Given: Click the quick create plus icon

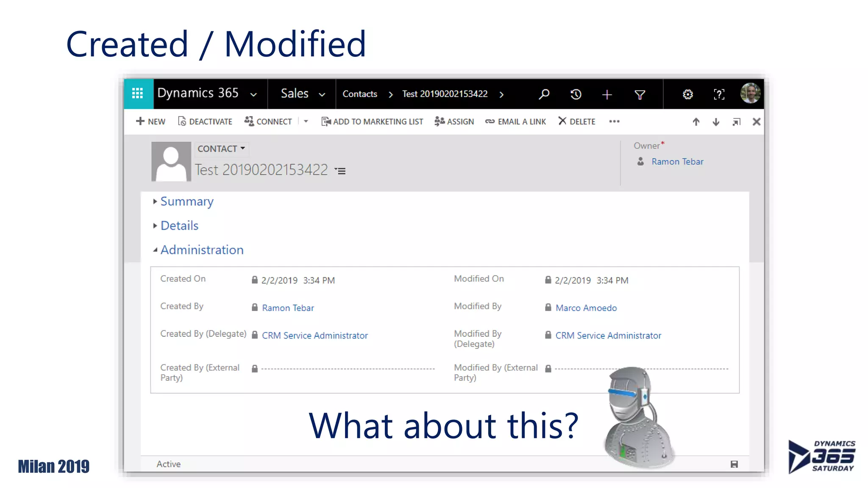Looking at the screenshot, I should click(x=607, y=94).
